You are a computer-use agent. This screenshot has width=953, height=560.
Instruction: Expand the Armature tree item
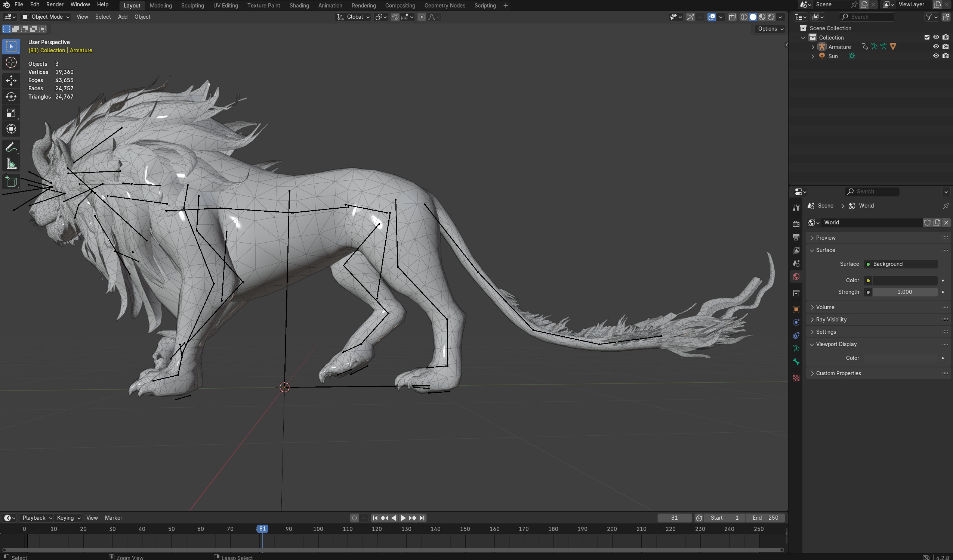click(813, 47)
